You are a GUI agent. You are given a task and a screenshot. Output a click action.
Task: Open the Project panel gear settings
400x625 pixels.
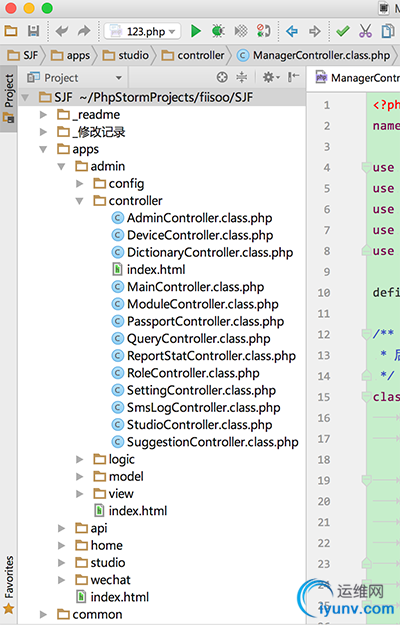point(271,77)
